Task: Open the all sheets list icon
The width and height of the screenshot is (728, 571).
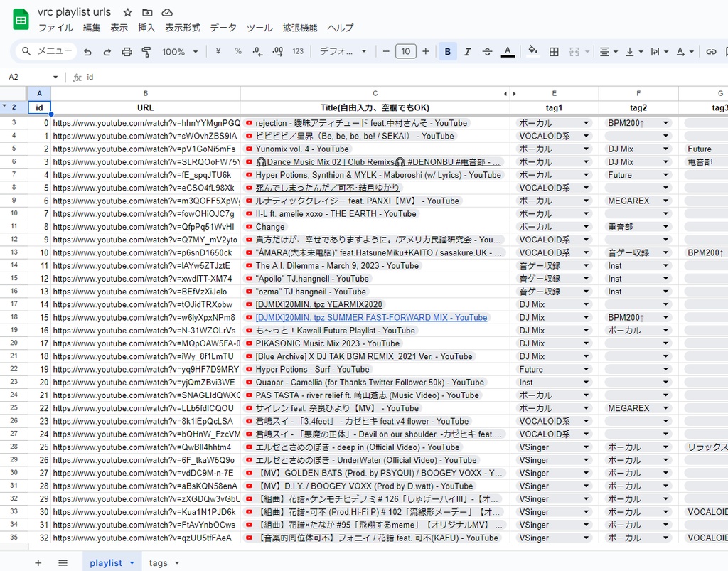Action: click(x=63, y=563)
